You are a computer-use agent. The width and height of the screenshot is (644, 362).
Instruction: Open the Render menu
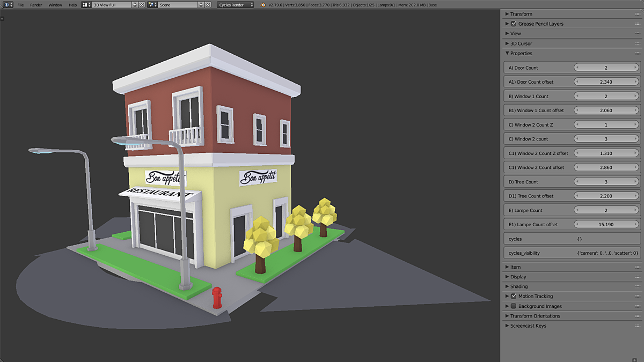[35, 4]
